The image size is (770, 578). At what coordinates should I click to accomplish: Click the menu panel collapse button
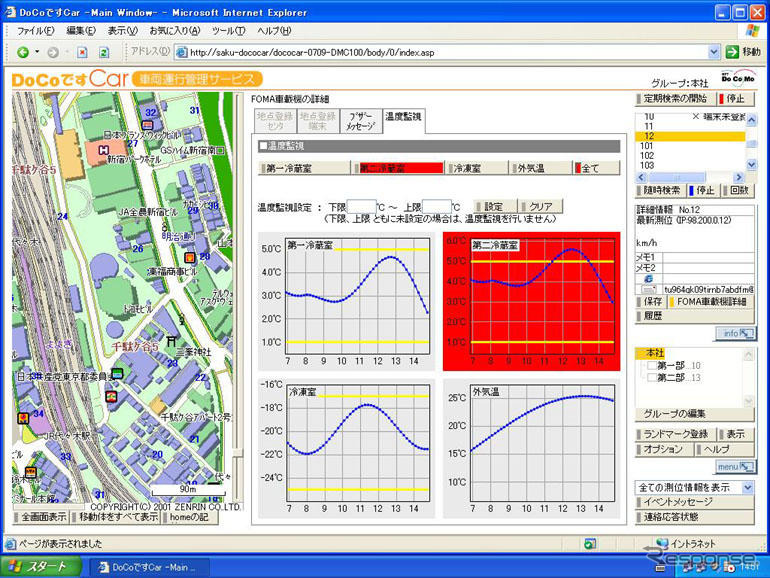point(735,467)
